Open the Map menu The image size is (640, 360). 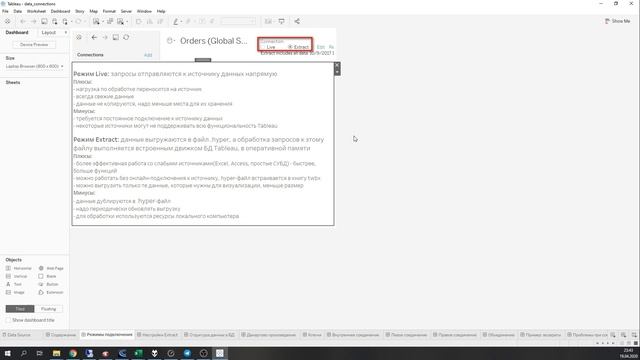point(93,11)
